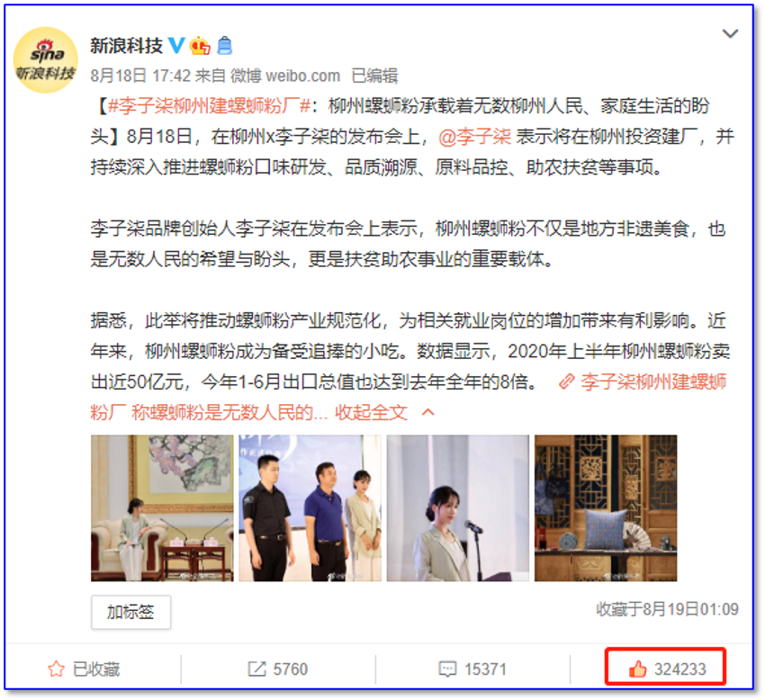Click the upward caret after 收起全文
765x700 pixels.
tap(427, 413)
